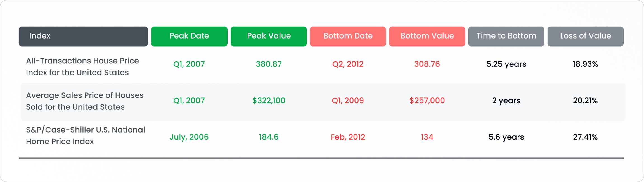Select the Peak Date header
This screenshot has height=182, width=644.
(189, 36)
